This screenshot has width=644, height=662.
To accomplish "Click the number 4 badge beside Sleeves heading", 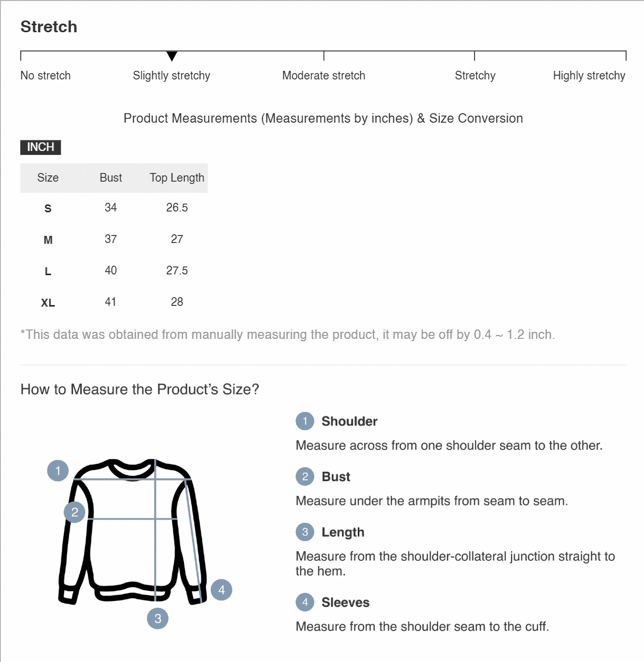I will [305, 602].
